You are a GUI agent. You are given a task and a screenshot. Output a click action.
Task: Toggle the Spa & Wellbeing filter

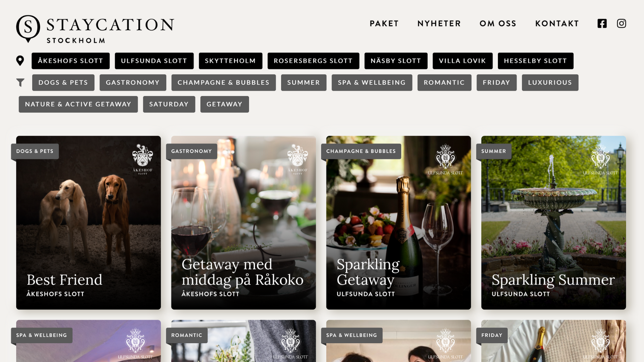(x=372, y=82)
